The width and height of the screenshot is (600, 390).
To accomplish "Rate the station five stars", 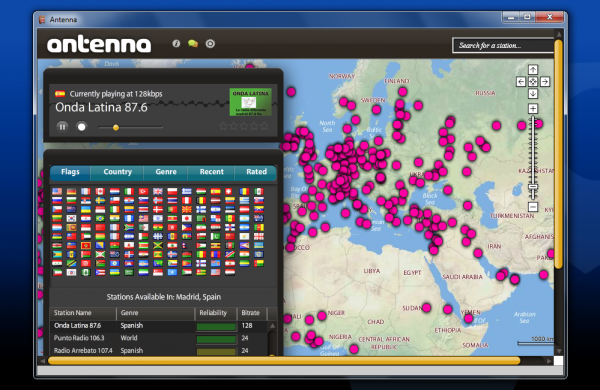I will click(264, 126).
